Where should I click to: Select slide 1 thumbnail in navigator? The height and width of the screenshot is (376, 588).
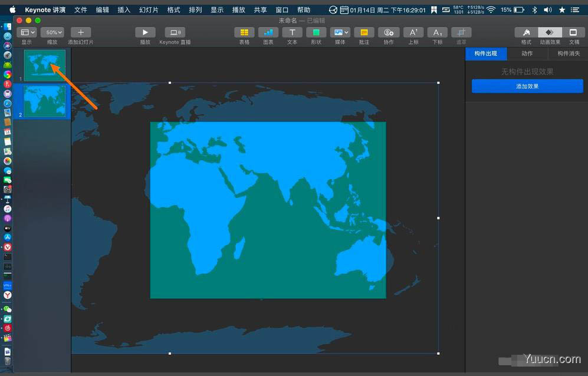point(45,65)
